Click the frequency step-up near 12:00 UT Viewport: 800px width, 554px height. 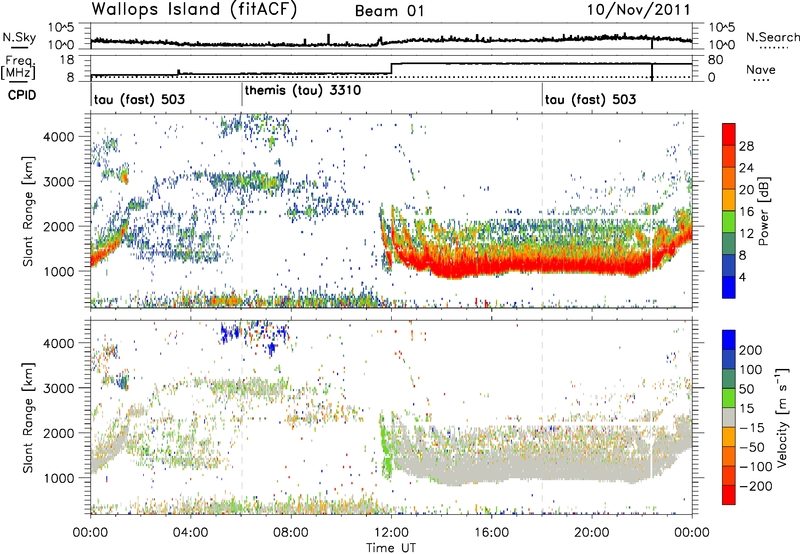click(x=391, y=68)
